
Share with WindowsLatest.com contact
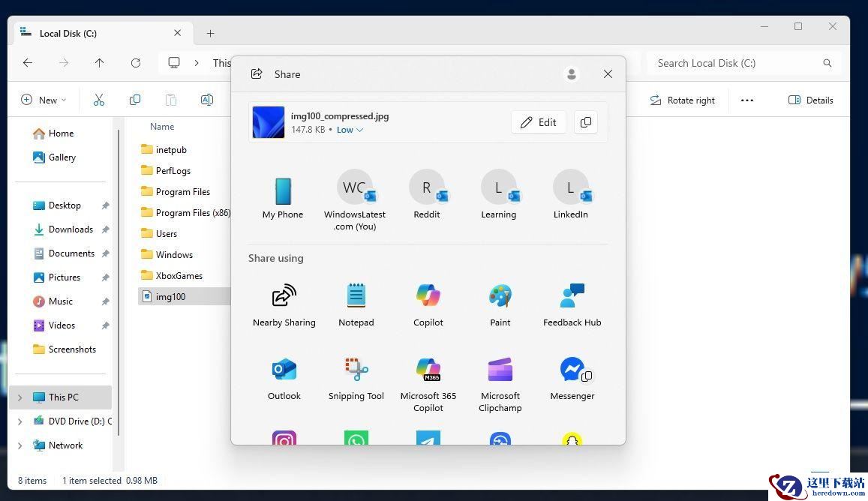pyautogui.click(x=355, y=200)
